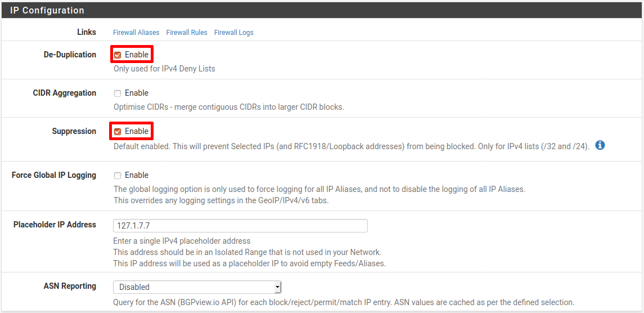Screen dimensions: 644x313
Task: Uncheck the Suppression Enable checkbox
Action: 118,132
